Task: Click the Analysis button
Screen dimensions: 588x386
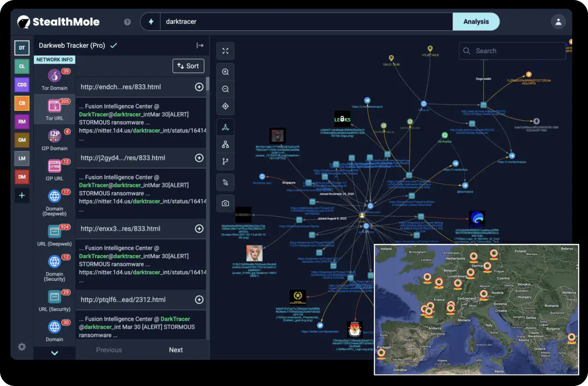Action: coord(476,22)
